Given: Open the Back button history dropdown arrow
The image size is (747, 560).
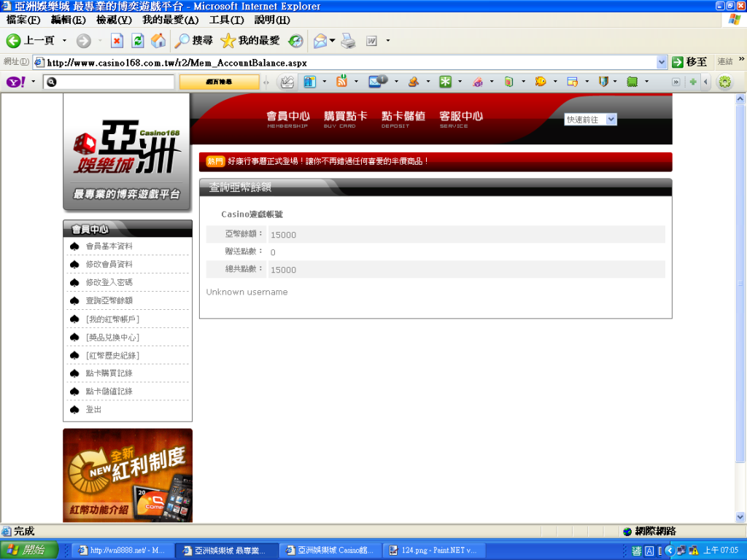Looking at the screenshot, I should tap(64, 41).
